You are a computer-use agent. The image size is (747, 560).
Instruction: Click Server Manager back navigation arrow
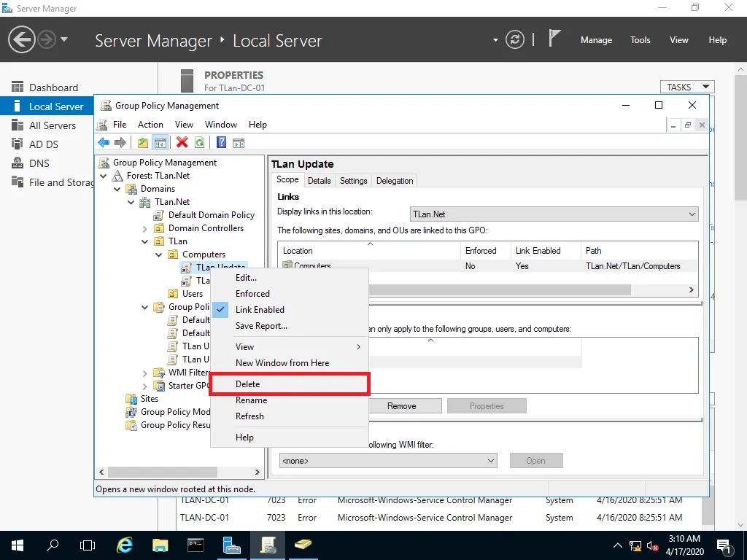tap(21, 39)
